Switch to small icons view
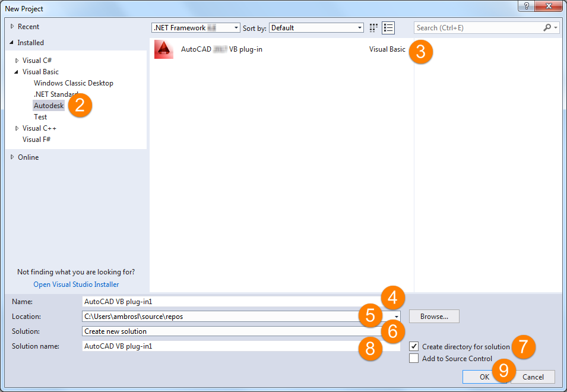567x392 pixels. pyautogui.click(x=373, y=28)
